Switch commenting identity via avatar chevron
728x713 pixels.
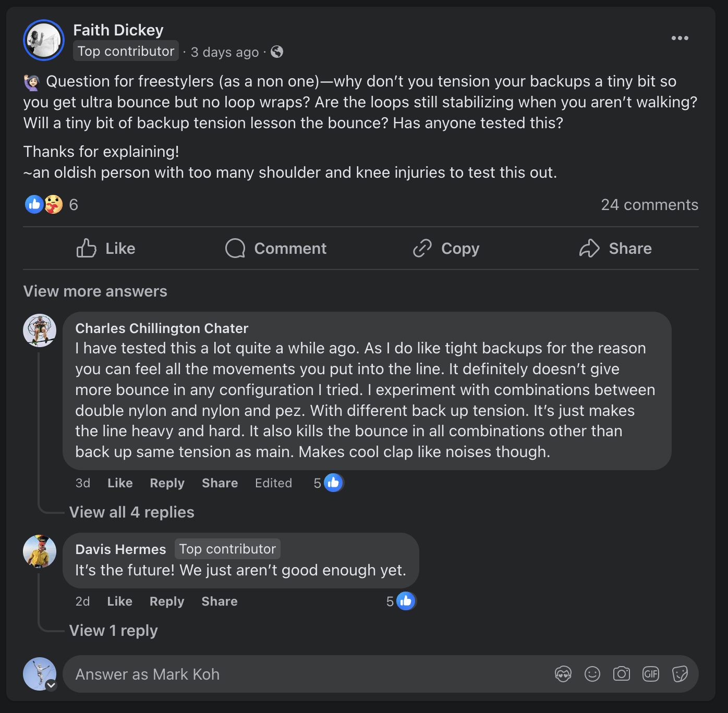[x=51, y=685]
